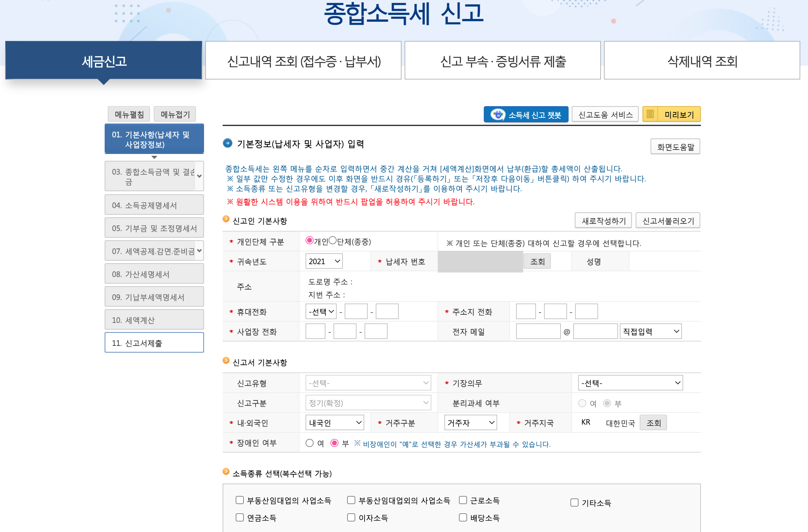This screenshot has height=532, width=808.
Task: Click the blue arrow icon beside 기본정보 입력
Action: pos(227,143)
